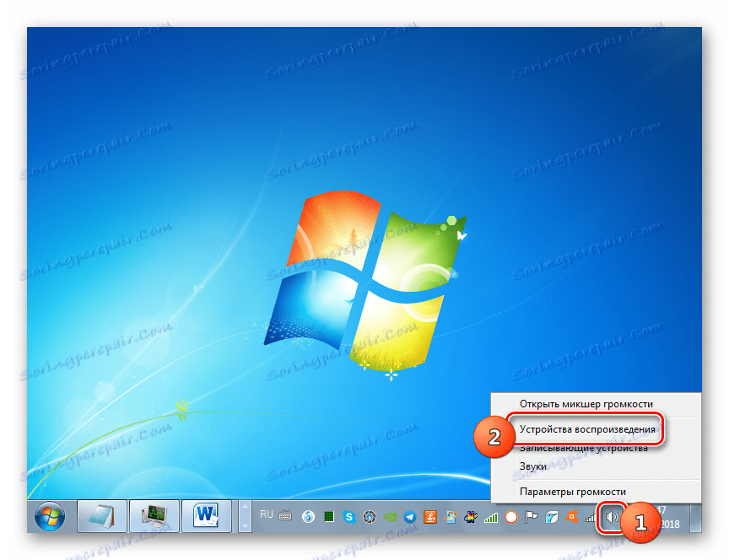The height and width of the screenshot is (560, 729).
Task: Click the blue water-drop globe tray icon
Action: (x=308, y=517)
